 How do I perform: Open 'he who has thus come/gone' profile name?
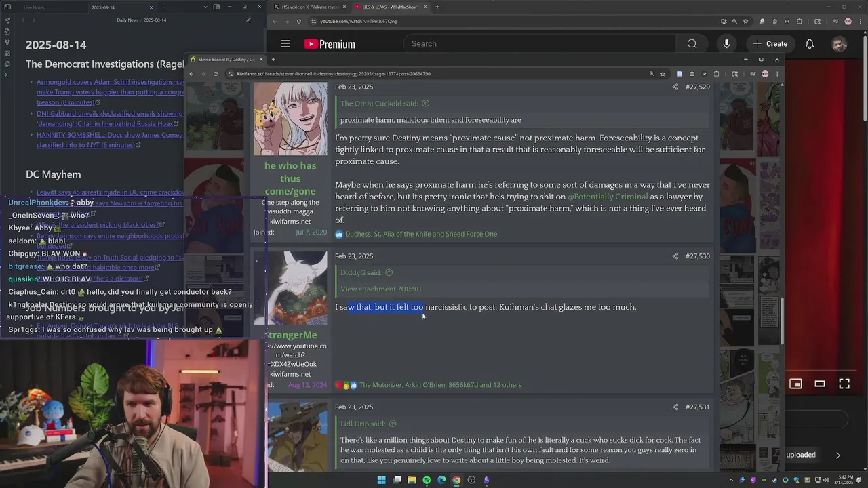tap(290, 178)
